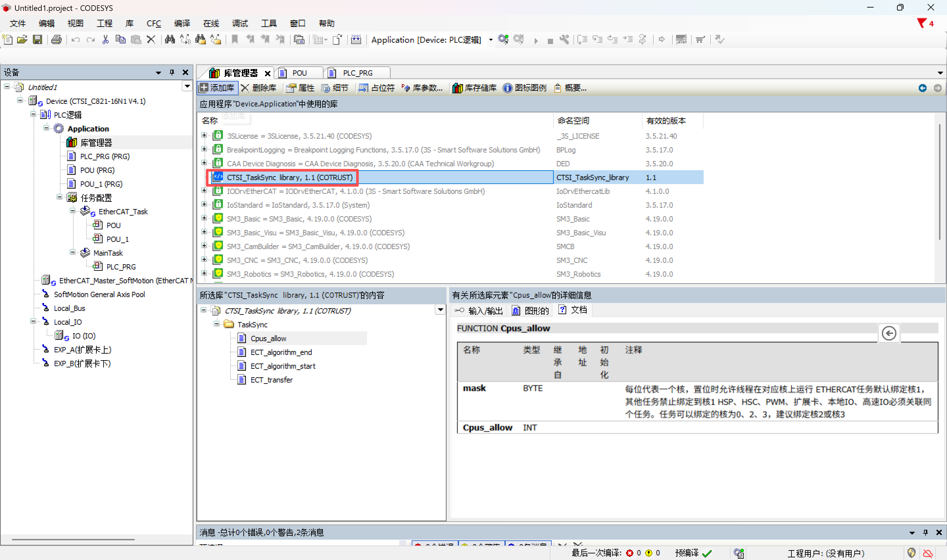Screen dimensions: 947x560
Task: Click the Login gear icon in toolbar
Action: tap(503, 39)
